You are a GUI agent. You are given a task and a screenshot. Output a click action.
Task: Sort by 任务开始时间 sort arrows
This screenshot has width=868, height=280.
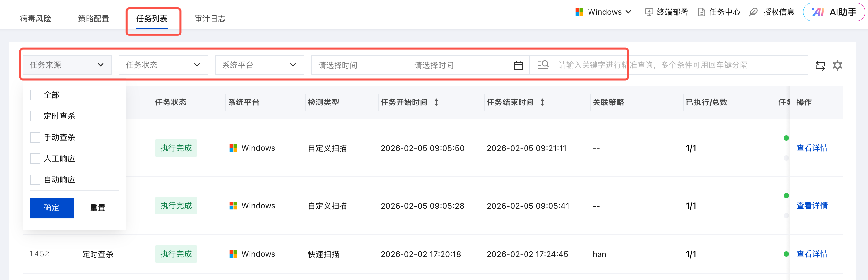coord(436,102)
